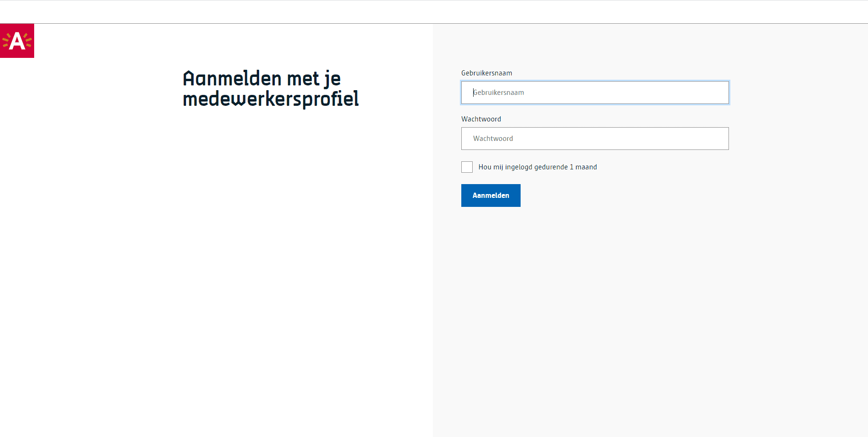Enable 'Hou mij ingelogd gedurende 1 maand' checkbox
Image resolution: width=868 pixels, height=437 pixels.
click(467, 167)
